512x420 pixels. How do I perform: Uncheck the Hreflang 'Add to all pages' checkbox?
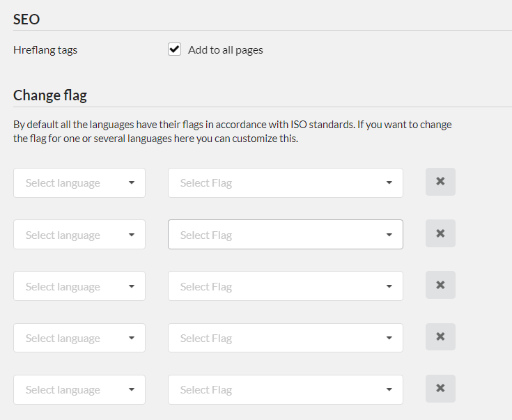point(175,49)
